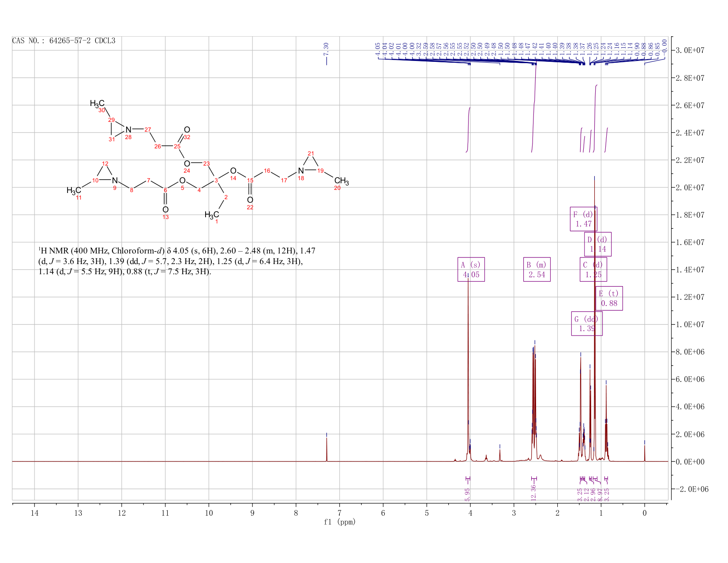728x563 pixels.
Task: Click x-axis tick label 8
Action: 296,513
